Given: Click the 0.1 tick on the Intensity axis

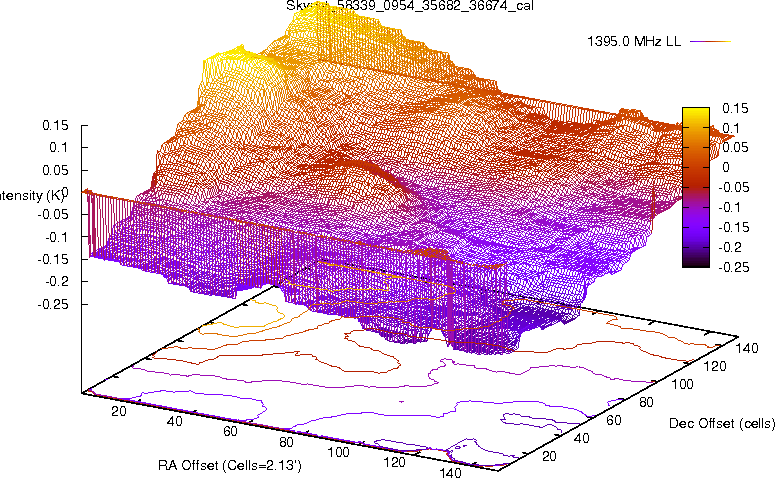Looking at the screenshot, I should [x=59, y=148].
